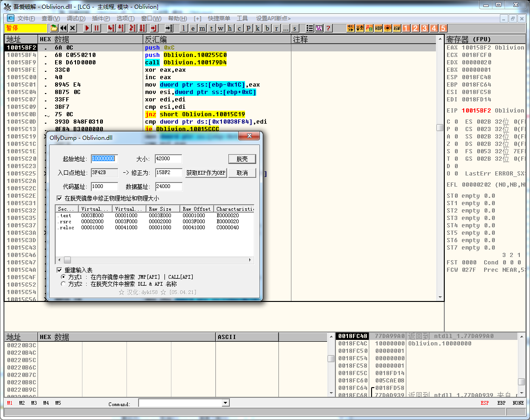Click the red question mark help icon
530x420 pixels.
tap(328, 28)
